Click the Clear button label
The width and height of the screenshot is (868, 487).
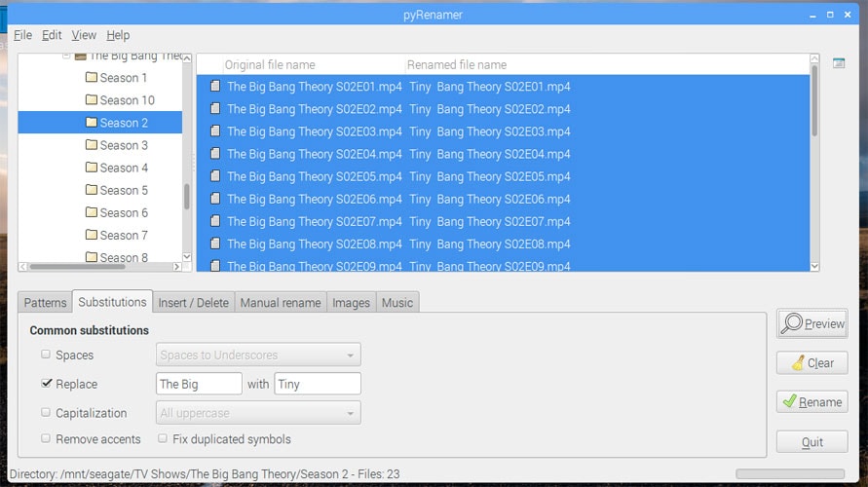point(820,363)
